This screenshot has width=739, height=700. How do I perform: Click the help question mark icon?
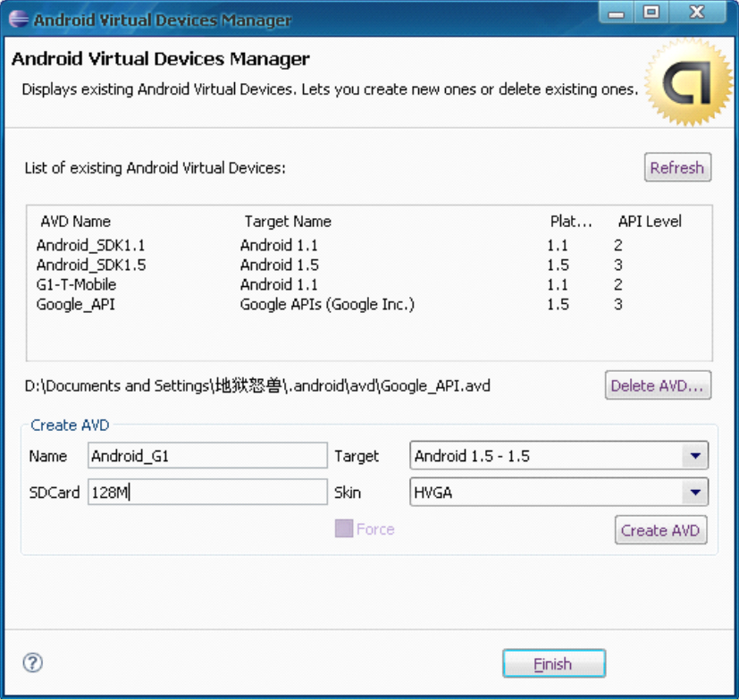pos(32,662)
